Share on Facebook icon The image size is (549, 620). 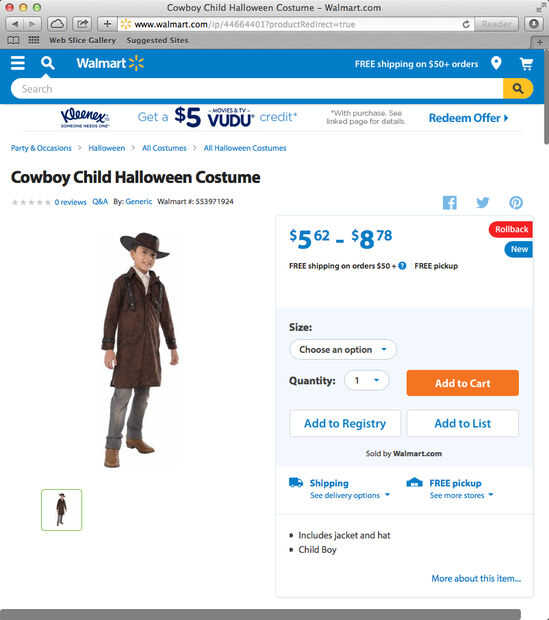point(449,202)
